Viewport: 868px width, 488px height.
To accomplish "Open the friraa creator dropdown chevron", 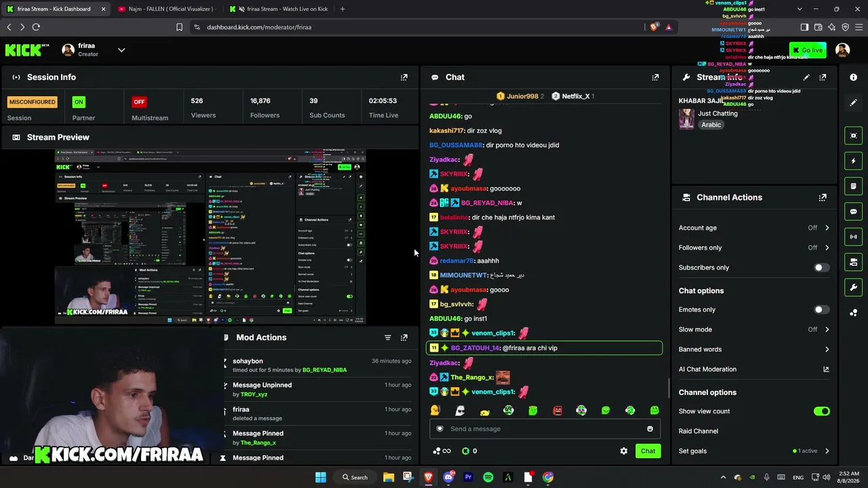I will pos(121,50).
